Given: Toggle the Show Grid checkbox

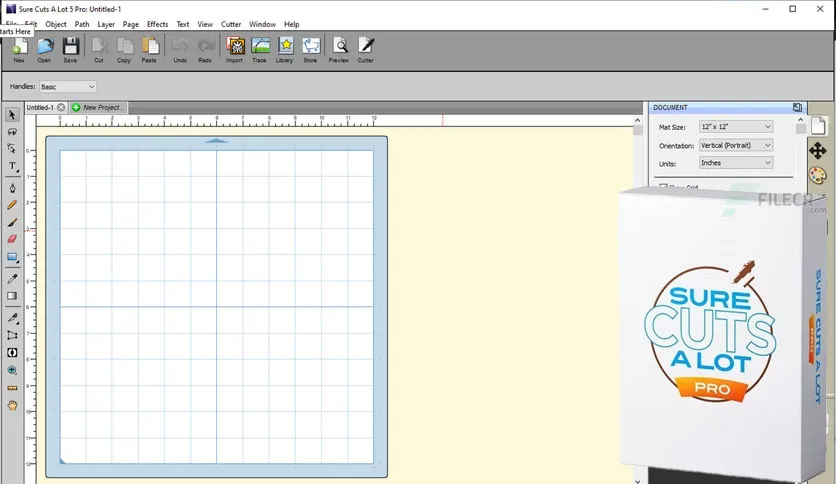Looking at the screenshot, I should tap(662, 186).
